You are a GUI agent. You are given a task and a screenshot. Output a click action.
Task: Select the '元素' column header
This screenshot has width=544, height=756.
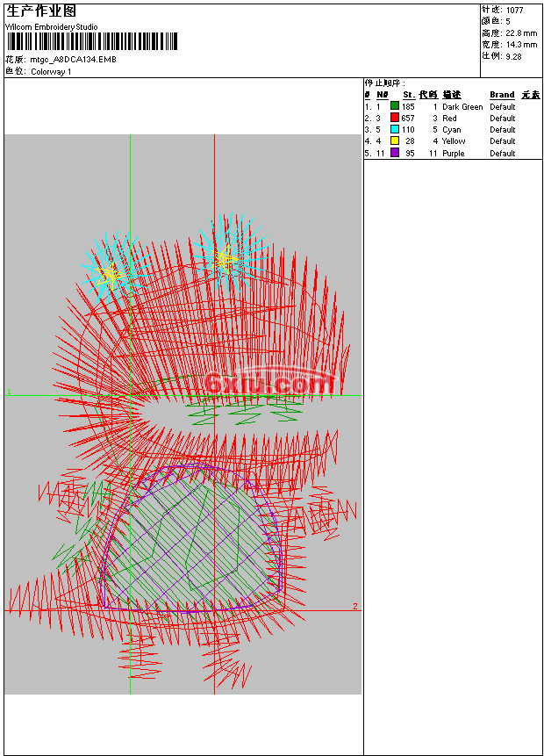[x=531, y=95]
